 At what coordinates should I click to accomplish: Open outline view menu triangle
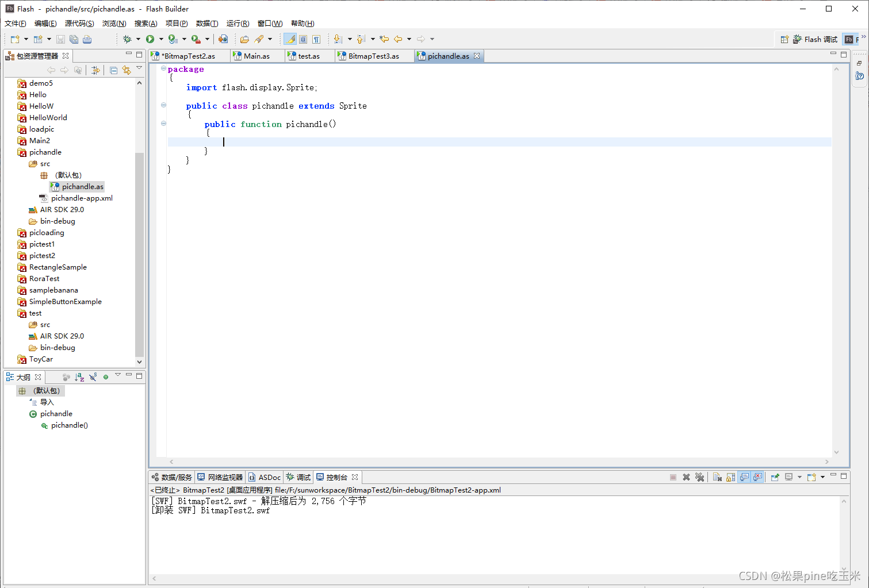click(118, 375)
